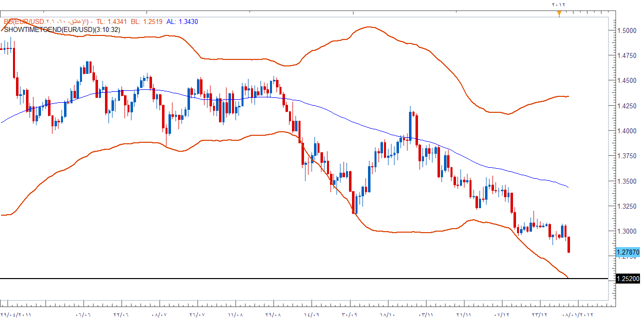Click the 1.3500 label on price axis
Image resolution: width=644 pixels, height=321 pixels.
(627, 181)
